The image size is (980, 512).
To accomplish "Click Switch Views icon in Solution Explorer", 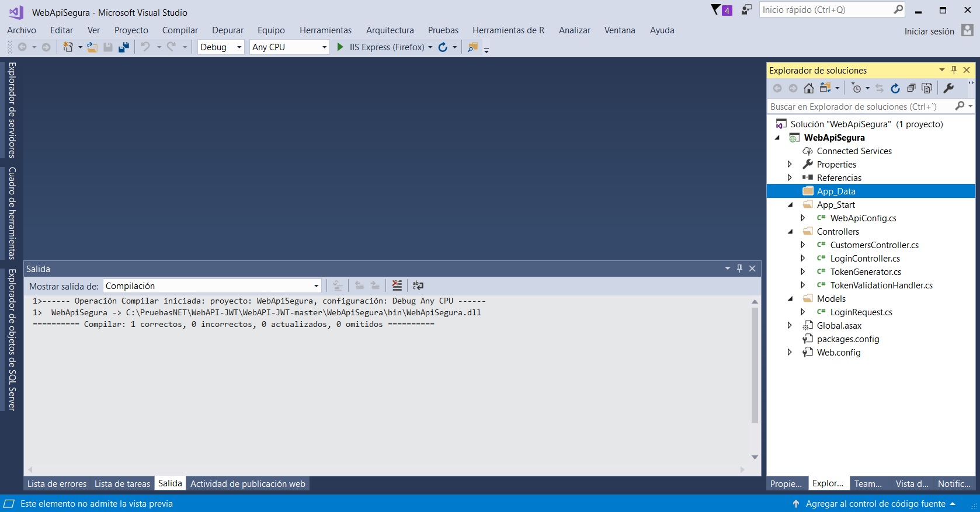I will point(825,88).
